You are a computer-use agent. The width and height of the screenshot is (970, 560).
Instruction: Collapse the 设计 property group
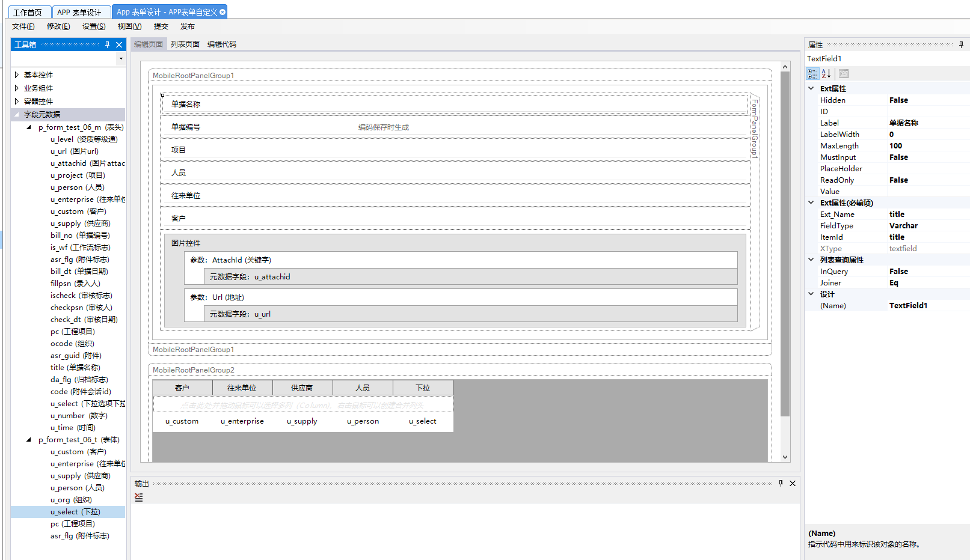pyautogui.click(x=811, y=294)
